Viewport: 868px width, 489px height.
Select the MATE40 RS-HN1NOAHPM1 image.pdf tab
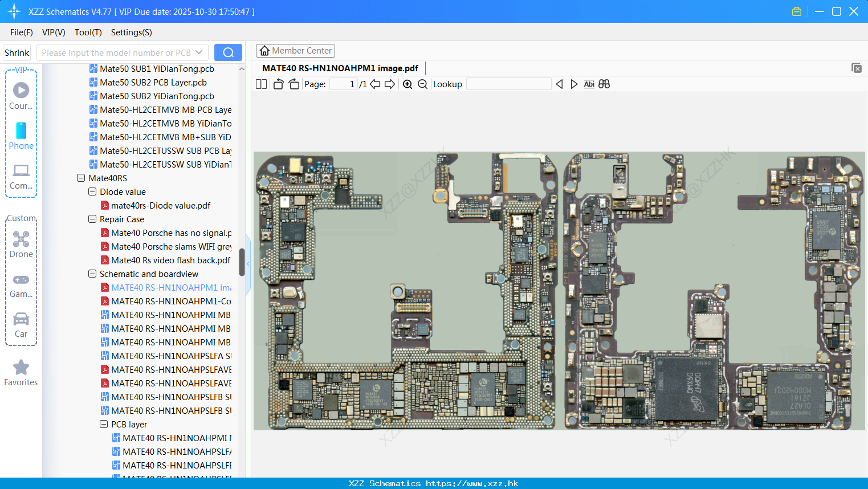pyautogui.click(x=340, y=68)
